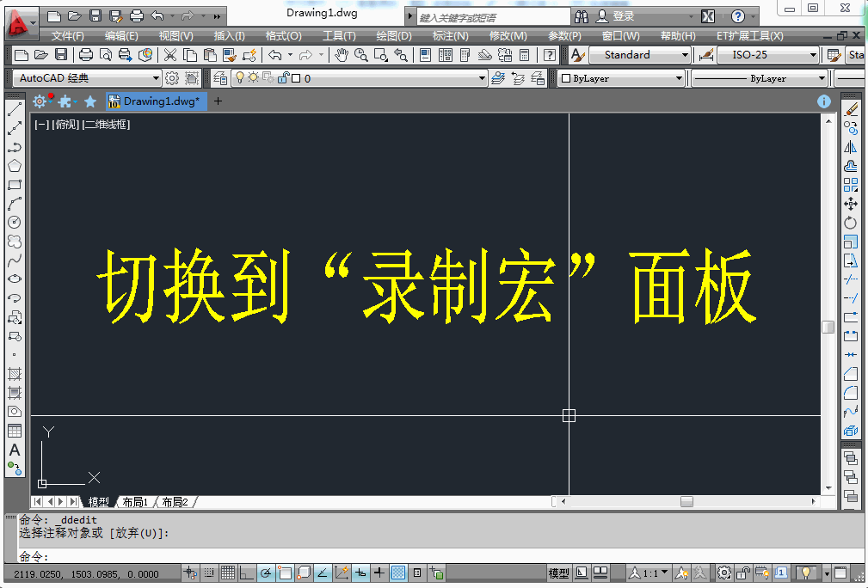Open the Table tool in draw toolbar
This screenshot has width=868, height=588.
(x=15, y=431)
